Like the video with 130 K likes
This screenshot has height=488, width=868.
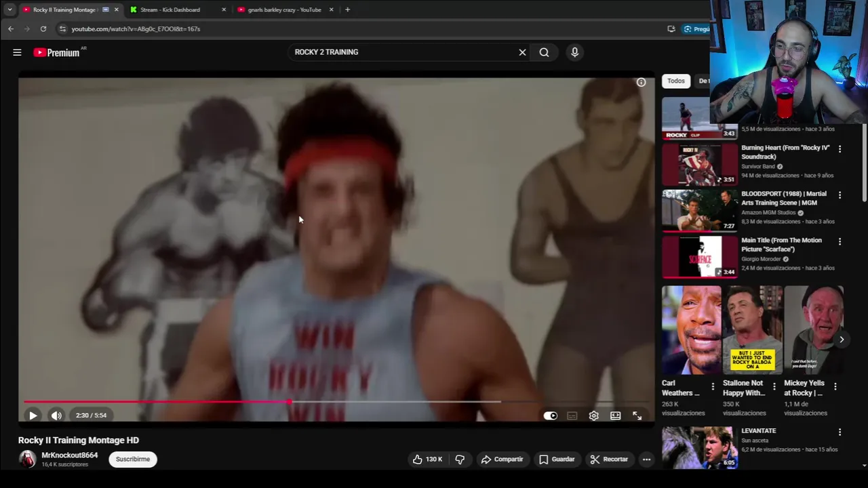coord(427,459)
